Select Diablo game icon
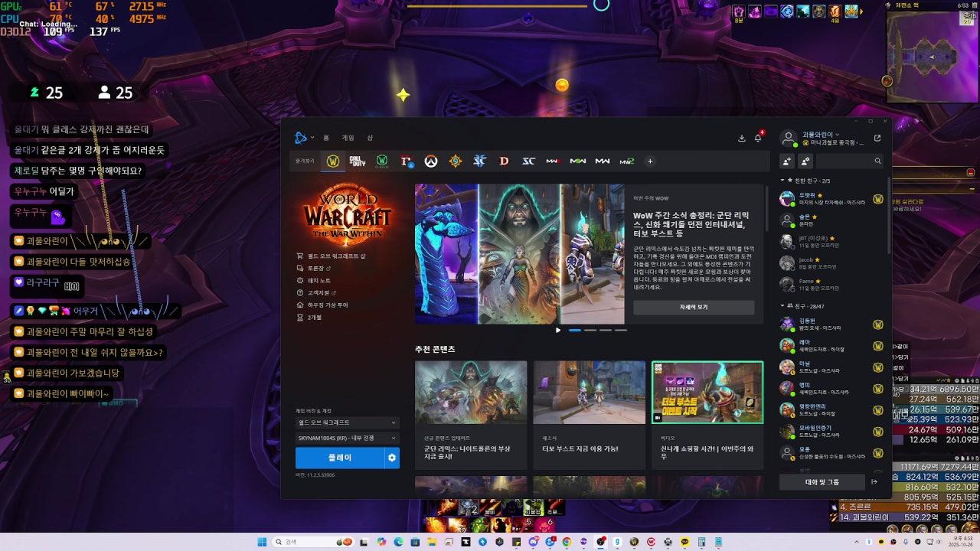Image resolution: width=980 pixels, height=551 pixels. pyautogui.click(x=504, y=161)
